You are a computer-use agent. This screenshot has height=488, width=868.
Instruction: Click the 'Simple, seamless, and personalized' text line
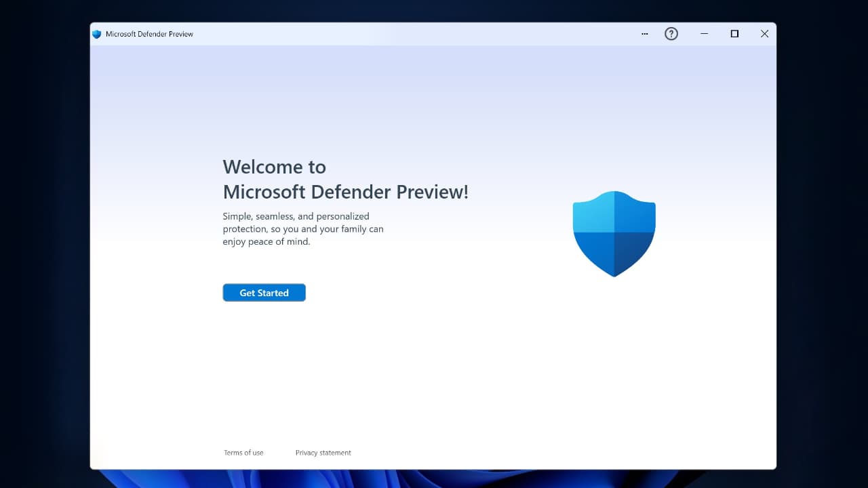(x=296, y=216)
